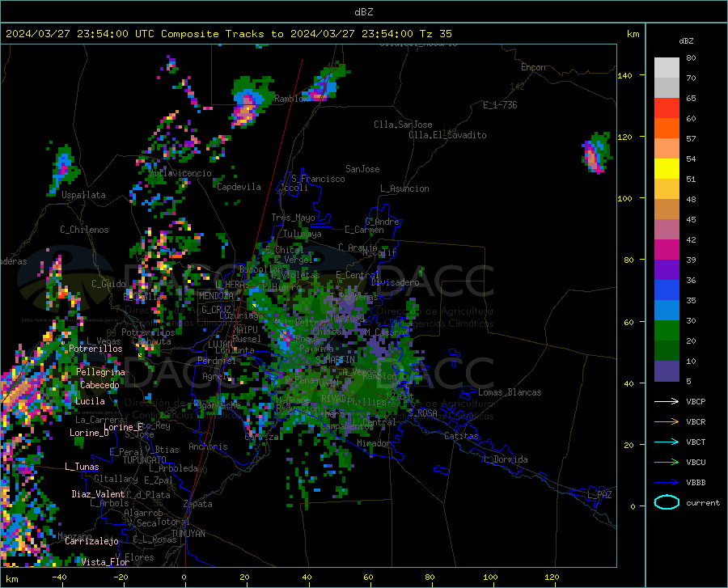
Task: Click the L_Asuncion label
Action: [x=404, y=188]
